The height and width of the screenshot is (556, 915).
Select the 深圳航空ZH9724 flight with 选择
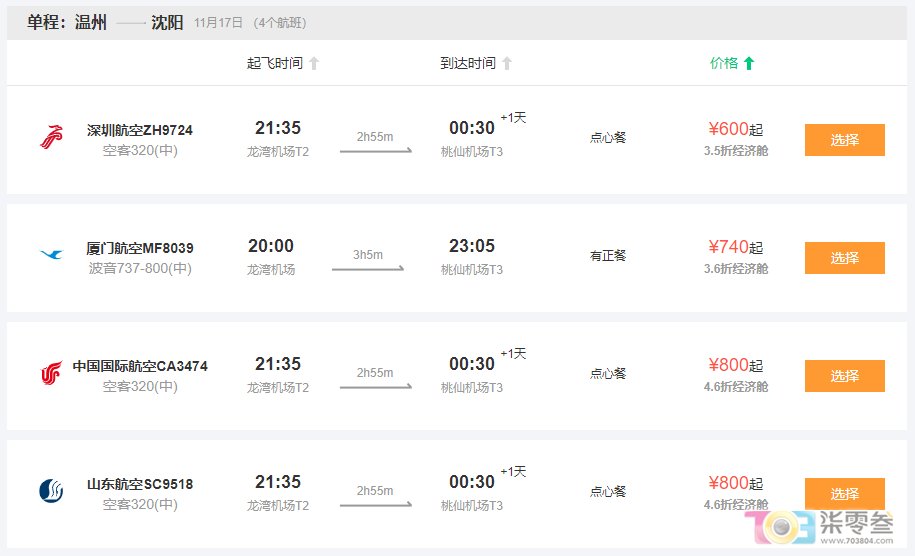click(x=844, y=140)
